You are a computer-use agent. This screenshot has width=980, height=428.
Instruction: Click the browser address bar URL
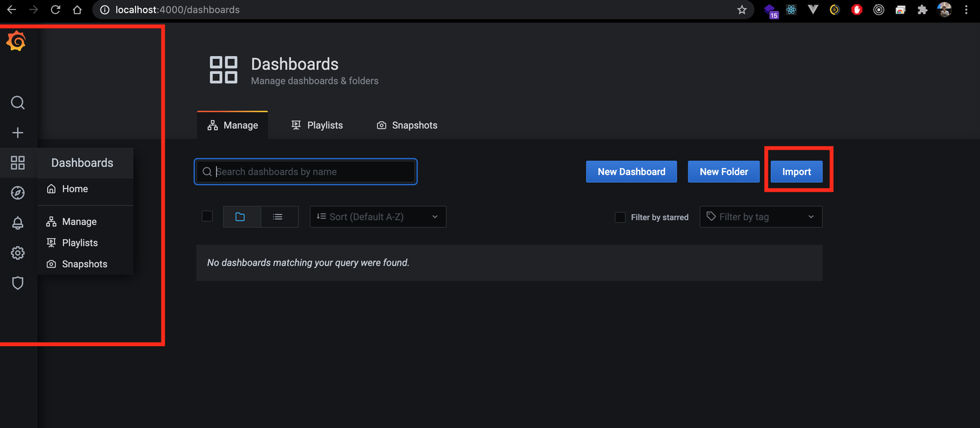(178, 9)
